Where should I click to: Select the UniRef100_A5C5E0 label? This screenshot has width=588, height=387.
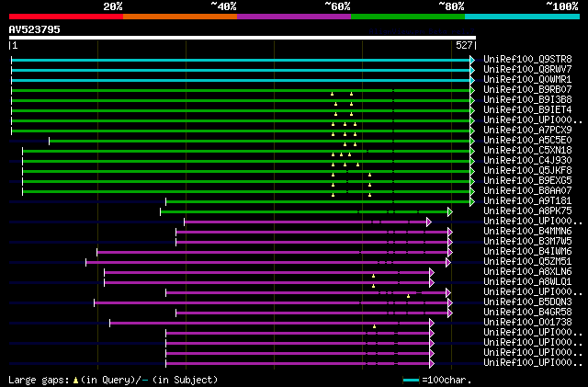tap(527, 141)
